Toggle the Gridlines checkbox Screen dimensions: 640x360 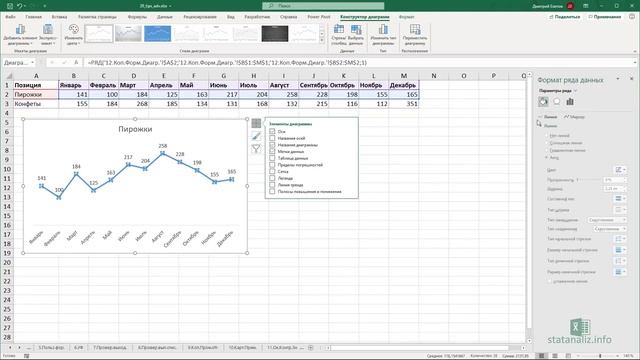tap(272, 171)
